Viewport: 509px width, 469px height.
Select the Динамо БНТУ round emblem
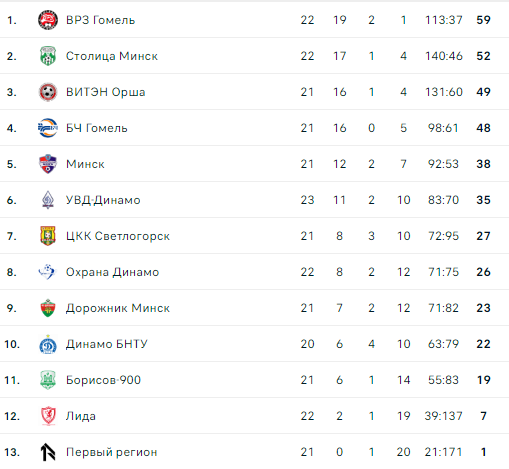click(x=48, y=344)
